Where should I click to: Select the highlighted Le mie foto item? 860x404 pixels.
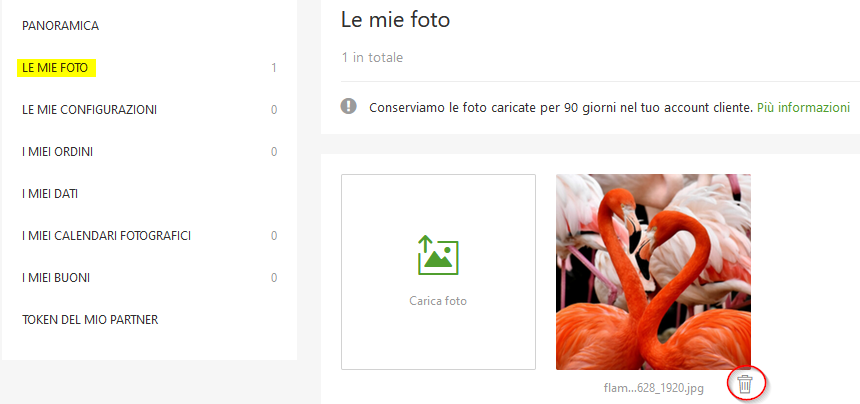pyautogui.click(x=56, y=68)
